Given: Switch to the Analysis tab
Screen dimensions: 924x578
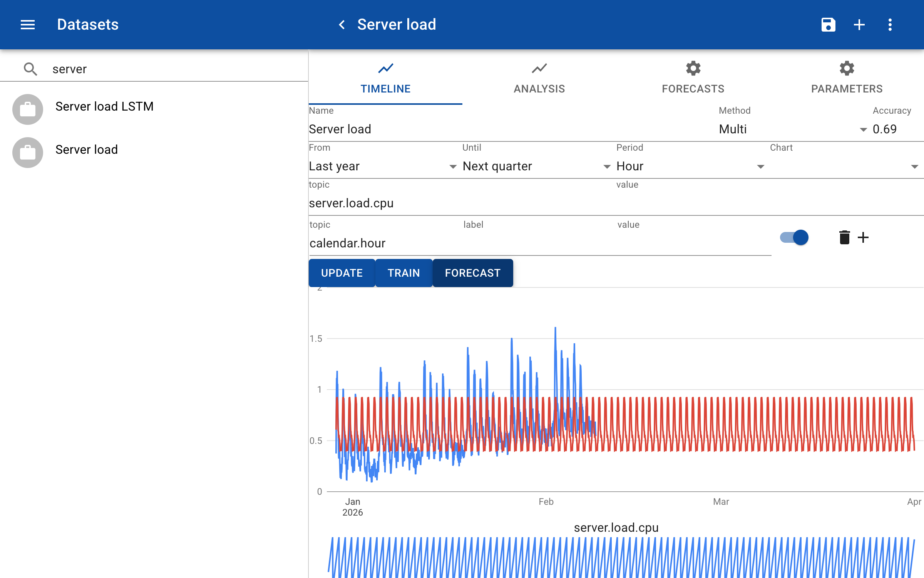Looking at the screenshot, I should tap(539, 79).
